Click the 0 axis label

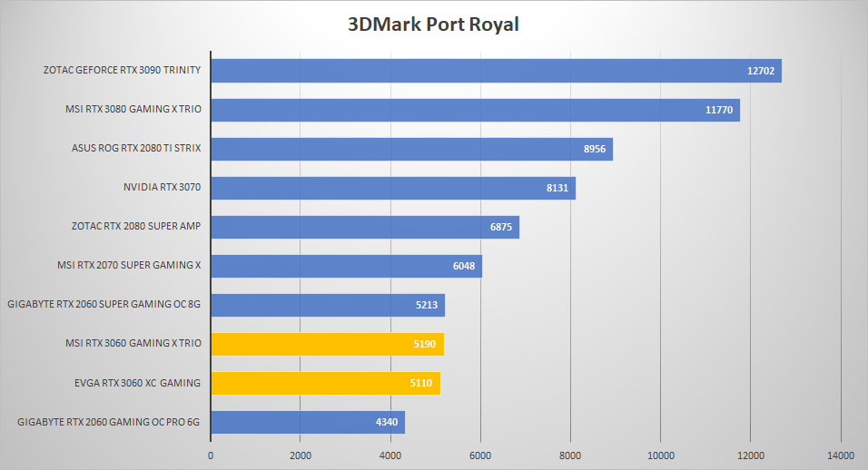[x=211, y=455]
